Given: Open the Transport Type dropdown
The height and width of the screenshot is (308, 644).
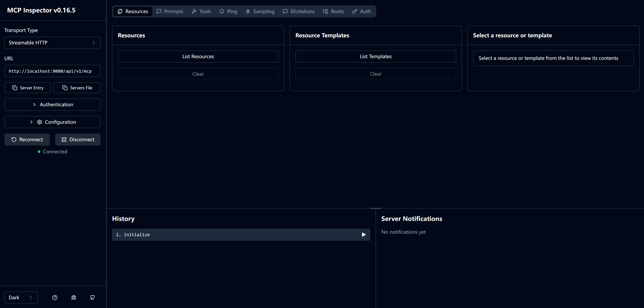Looking at the screenshot, I should coord(52,43).
